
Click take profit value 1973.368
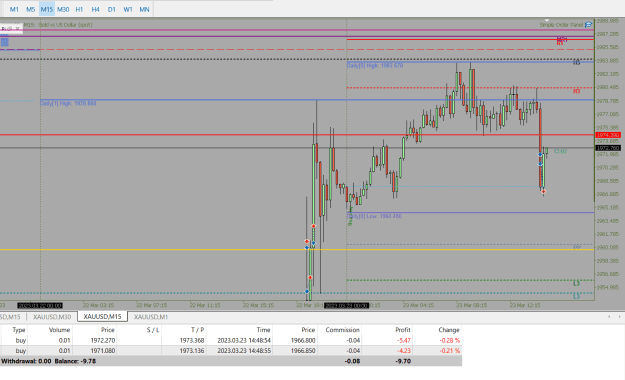(192, 341)
